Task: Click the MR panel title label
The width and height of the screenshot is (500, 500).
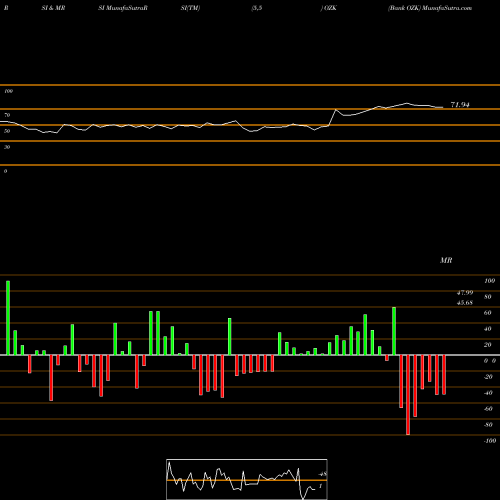Action: coord(446,260)
